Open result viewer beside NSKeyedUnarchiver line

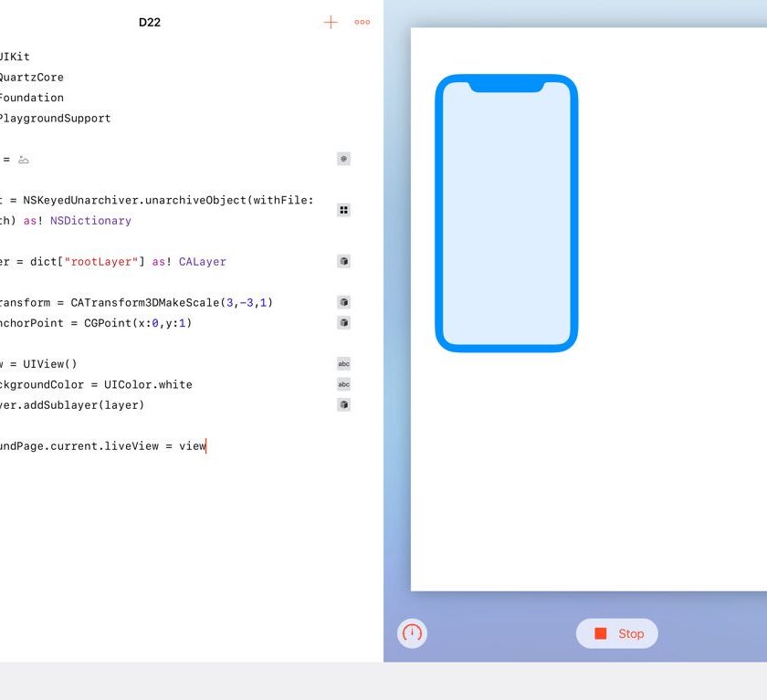tap(343, 210)
